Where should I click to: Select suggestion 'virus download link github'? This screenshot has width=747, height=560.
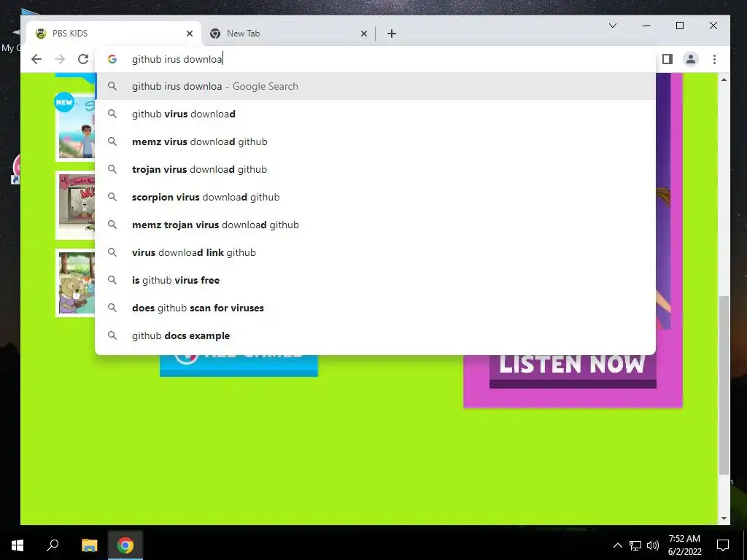376,252
